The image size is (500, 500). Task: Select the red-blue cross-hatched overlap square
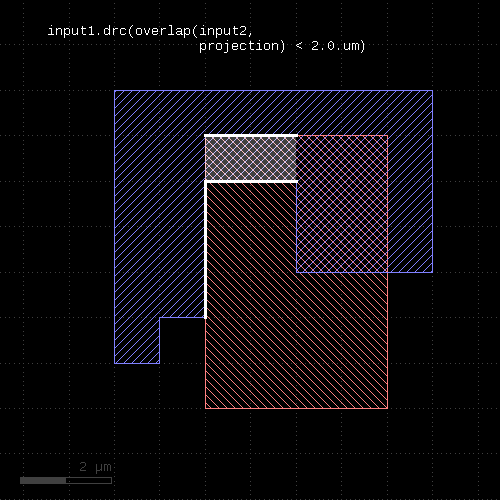pos(342,204)
